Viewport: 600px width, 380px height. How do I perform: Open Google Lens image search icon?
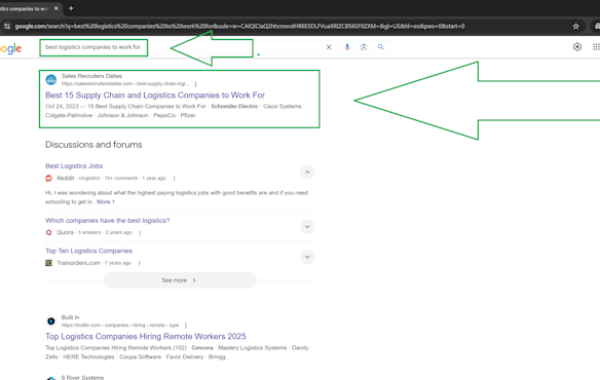pyautogui.click(x=364, y=47)
